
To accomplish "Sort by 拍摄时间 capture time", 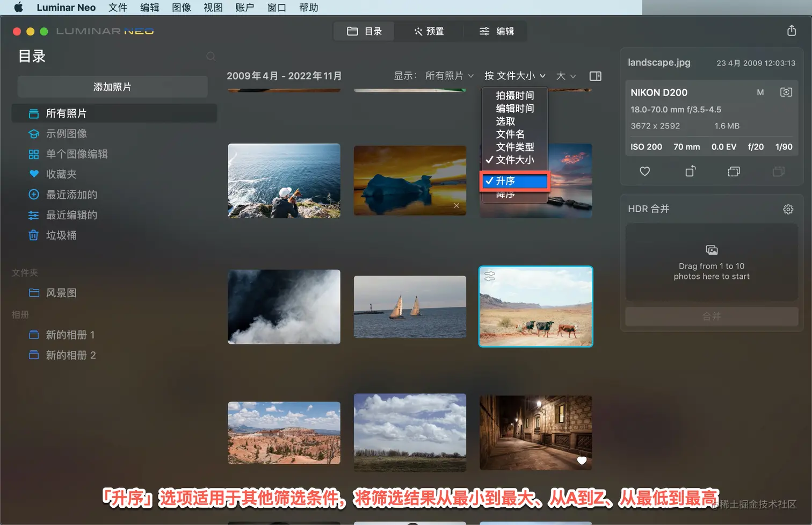I will point(514,96).
